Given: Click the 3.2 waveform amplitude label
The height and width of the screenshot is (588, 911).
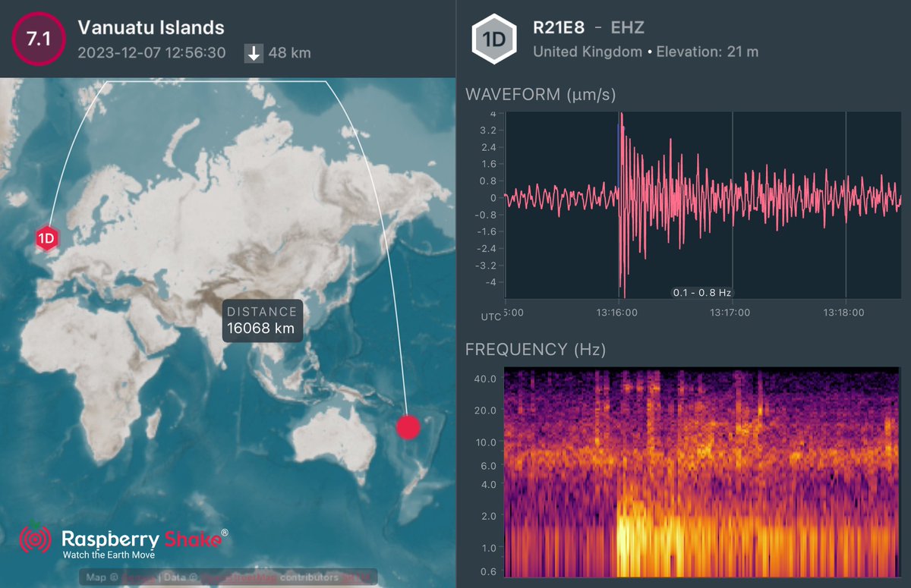Looking at the screenshot, I should (489, 130).
